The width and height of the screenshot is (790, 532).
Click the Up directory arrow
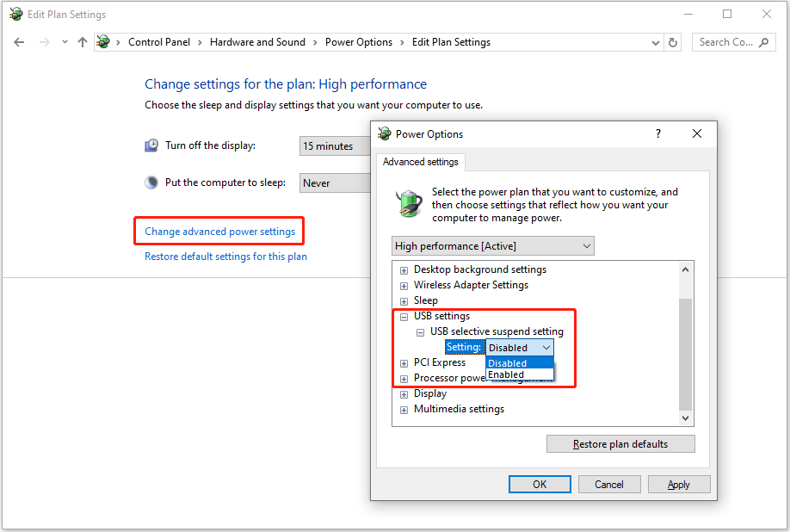click(83, 42)
